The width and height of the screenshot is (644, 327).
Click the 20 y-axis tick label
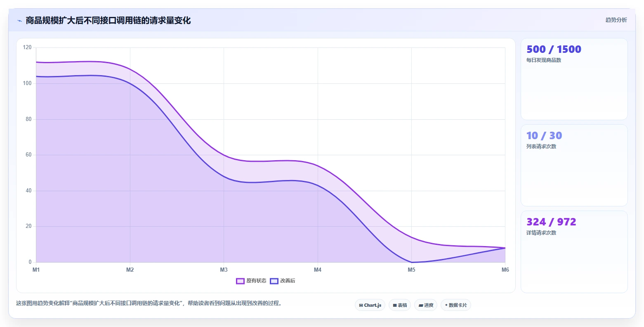click(28, 226)
